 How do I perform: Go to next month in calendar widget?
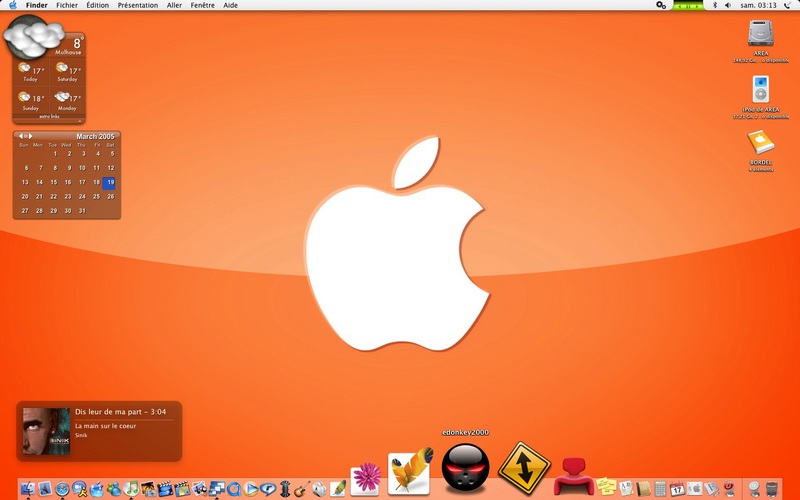tap(31, 136)
